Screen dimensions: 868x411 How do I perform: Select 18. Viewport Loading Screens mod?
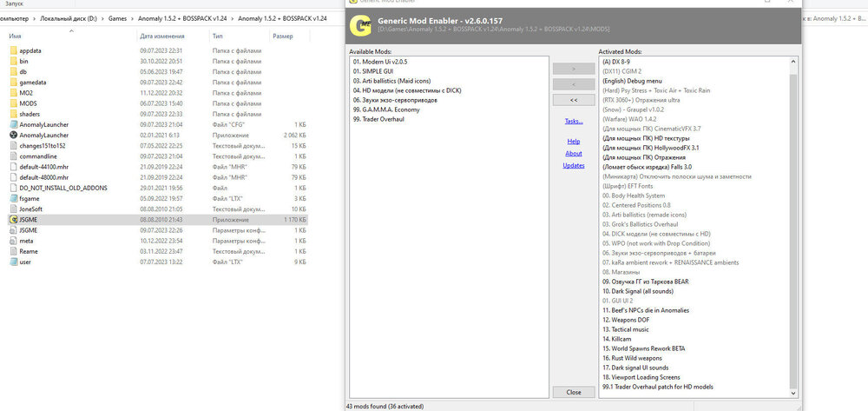click(641, 377)
